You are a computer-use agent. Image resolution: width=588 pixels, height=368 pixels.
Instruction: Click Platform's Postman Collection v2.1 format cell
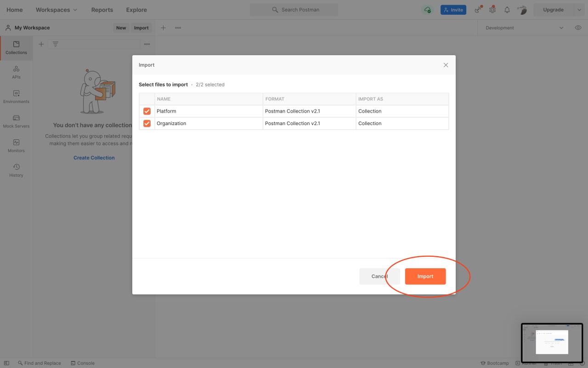[x=310, y=111]
